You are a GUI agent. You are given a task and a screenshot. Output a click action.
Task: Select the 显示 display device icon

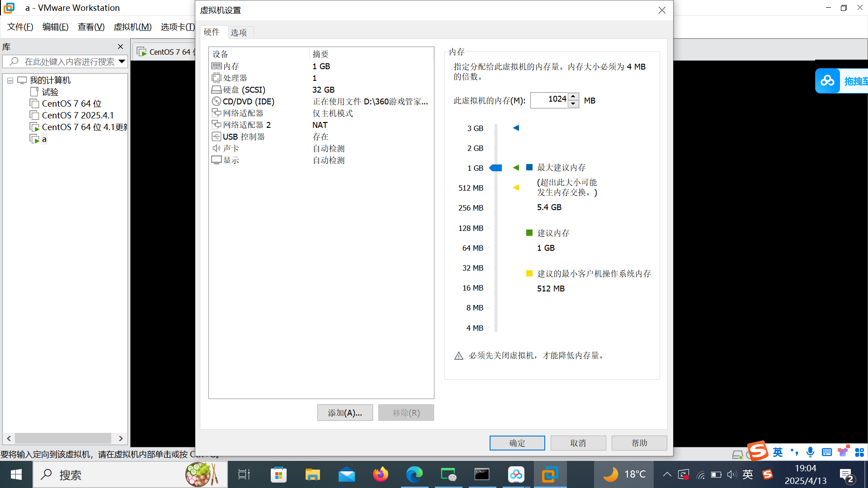pos(216,160)
